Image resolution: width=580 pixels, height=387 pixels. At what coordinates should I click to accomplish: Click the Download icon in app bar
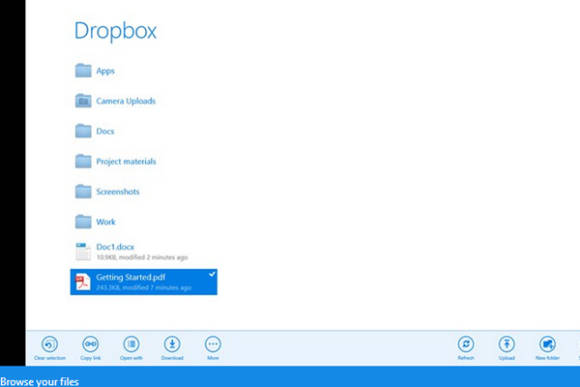click(x=172, y=344)
